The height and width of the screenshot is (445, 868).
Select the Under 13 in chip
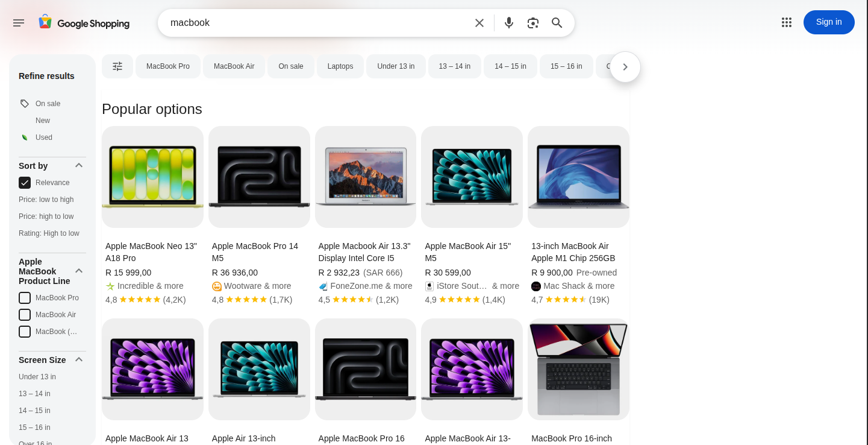[x=396, y=66]
